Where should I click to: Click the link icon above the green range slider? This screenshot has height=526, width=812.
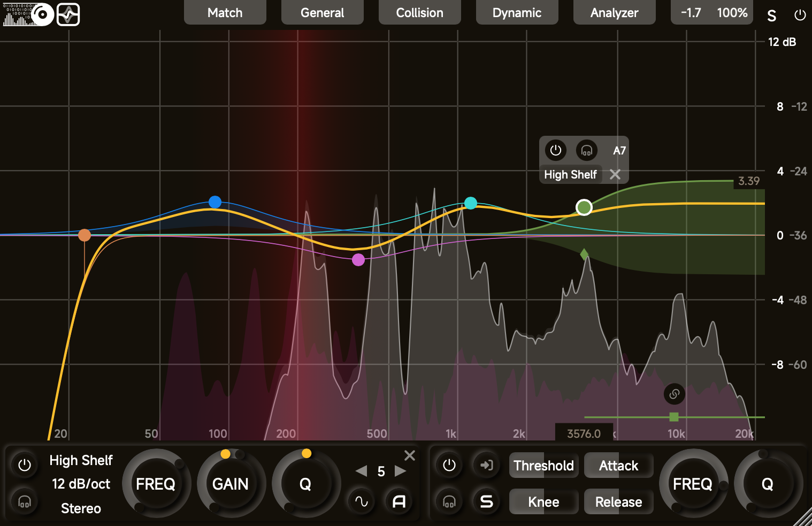[x=675, y=394]
